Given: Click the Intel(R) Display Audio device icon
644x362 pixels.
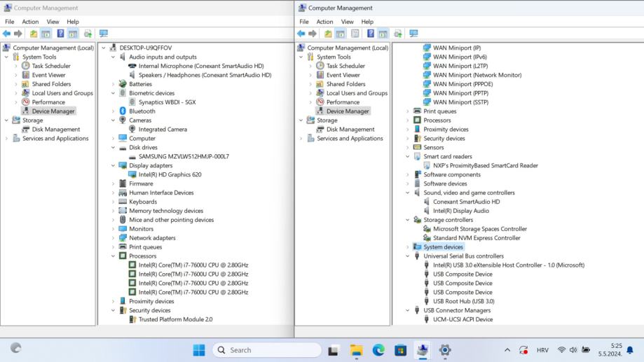Looking at the screenshot, I should pyautogui.click(x=427, y=211).
